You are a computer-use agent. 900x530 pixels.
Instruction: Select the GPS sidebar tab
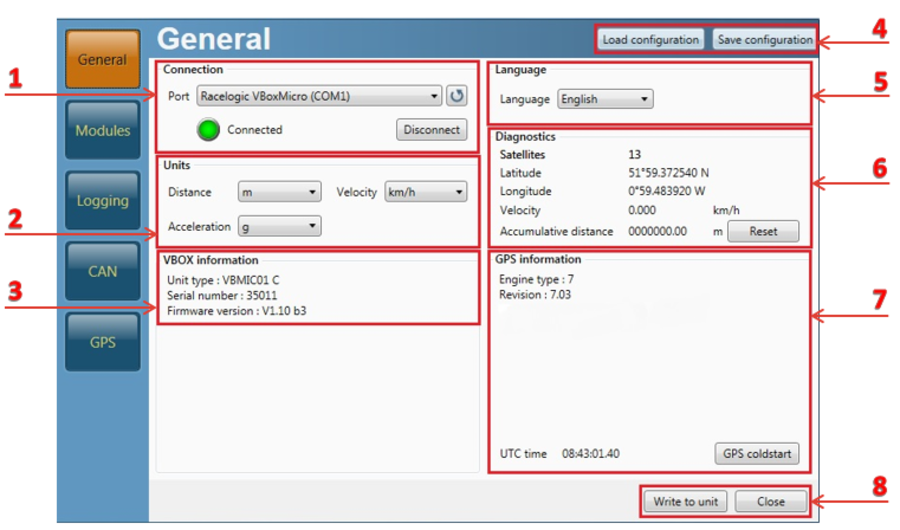(x=103, y=342)
